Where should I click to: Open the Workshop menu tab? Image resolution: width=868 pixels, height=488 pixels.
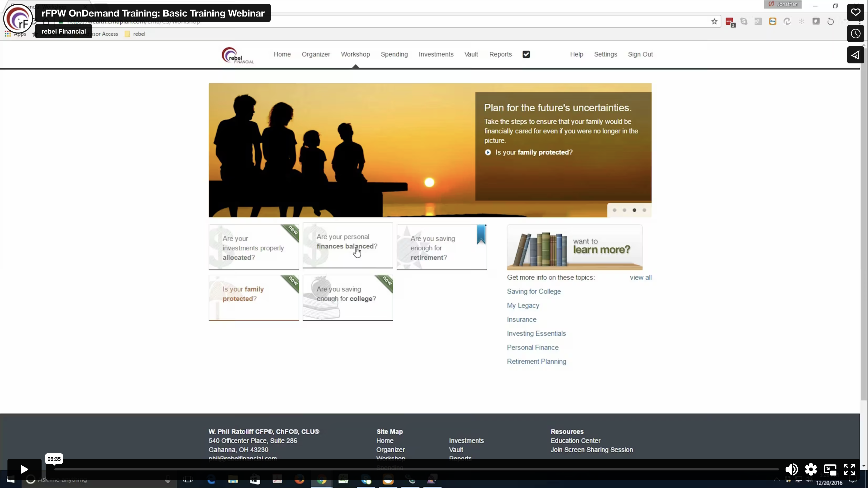(355, 54)
